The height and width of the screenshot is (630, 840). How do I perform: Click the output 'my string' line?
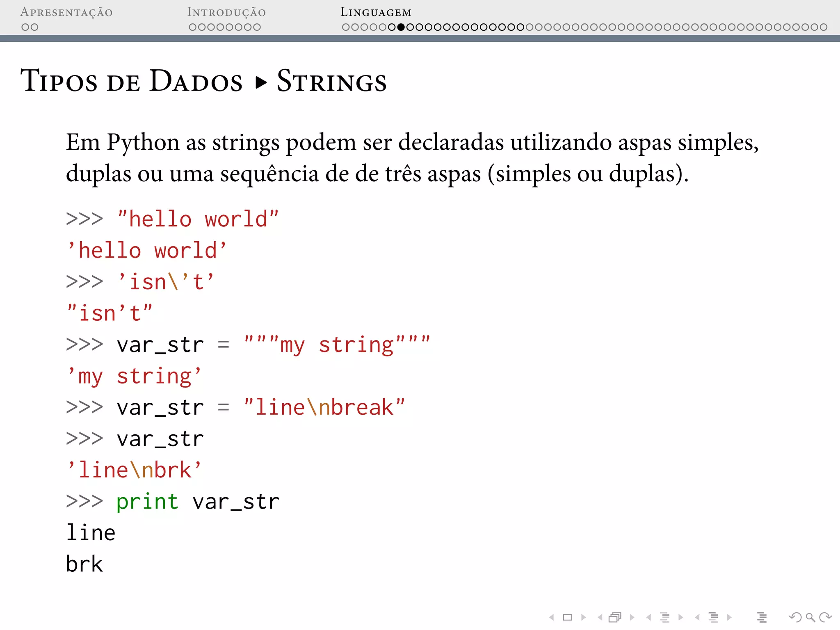(x=134, y=377)
